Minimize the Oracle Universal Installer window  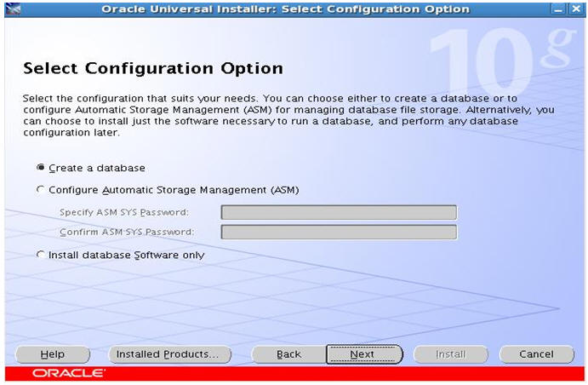click(x=557, y=9)
